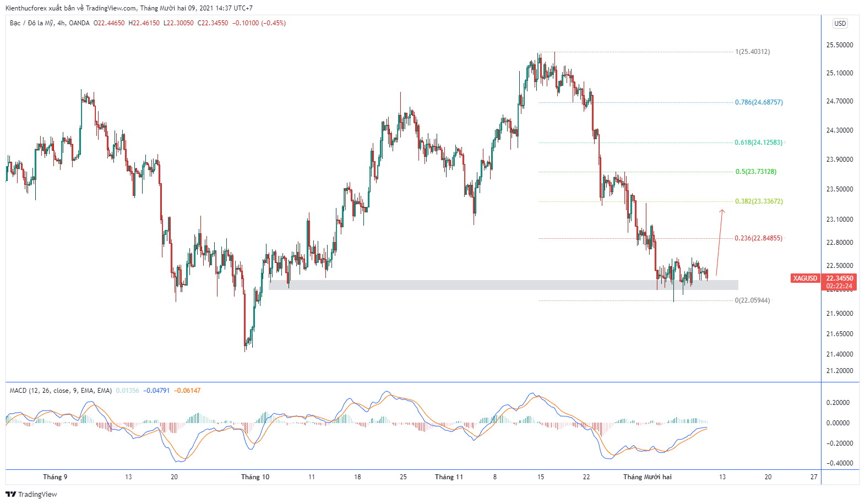Click the Tháng Mười hai axis label
865x504 pixels.
tap(648, 477)
